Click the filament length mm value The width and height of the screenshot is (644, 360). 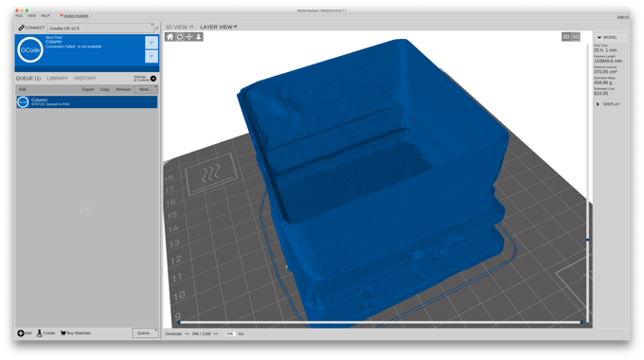[x=608, y=61]
